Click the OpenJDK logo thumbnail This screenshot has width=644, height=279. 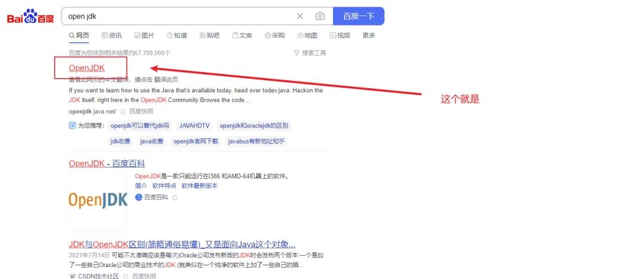point(98,200)
